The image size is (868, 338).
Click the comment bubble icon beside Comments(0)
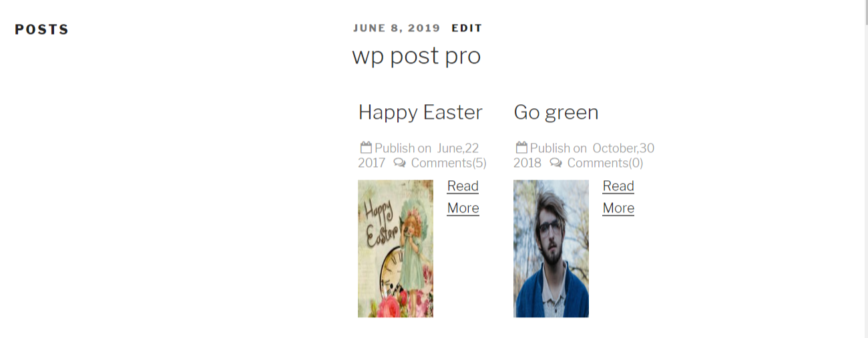point(556,163)
